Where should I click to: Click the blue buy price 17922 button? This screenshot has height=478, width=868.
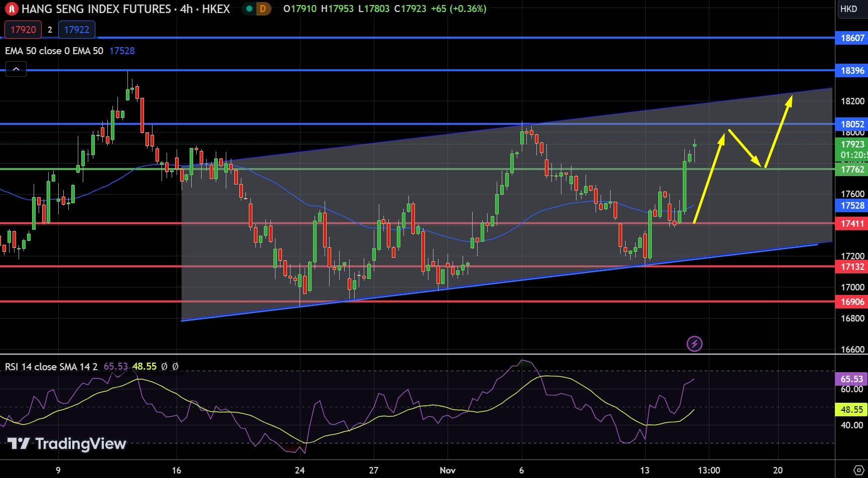point(77,30)
